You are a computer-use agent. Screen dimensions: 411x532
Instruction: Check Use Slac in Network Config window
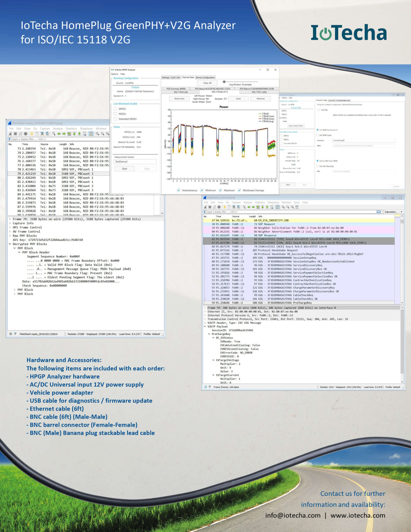click(x=318, y=110)
